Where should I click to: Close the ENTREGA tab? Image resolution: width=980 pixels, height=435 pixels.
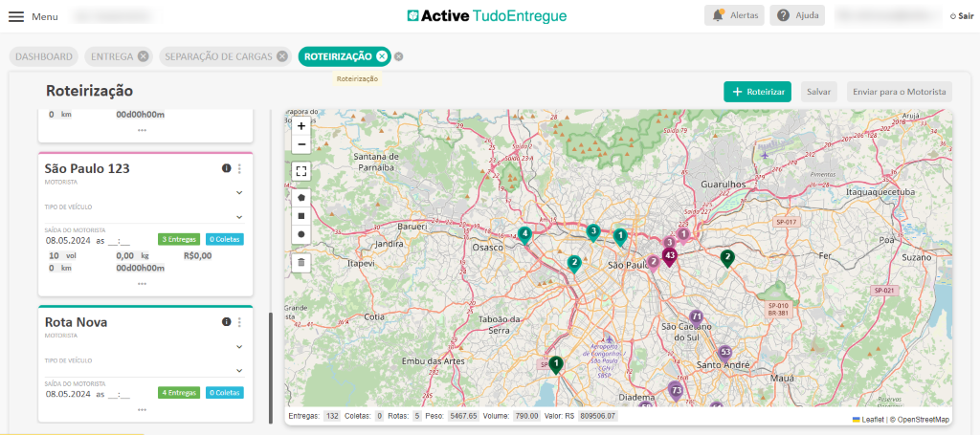(143, 56)
